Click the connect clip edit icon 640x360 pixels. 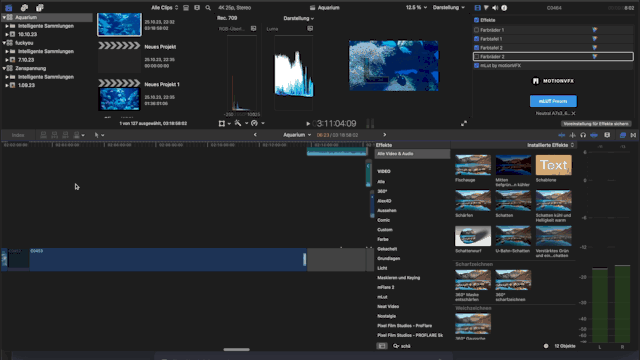pos(43,135)
